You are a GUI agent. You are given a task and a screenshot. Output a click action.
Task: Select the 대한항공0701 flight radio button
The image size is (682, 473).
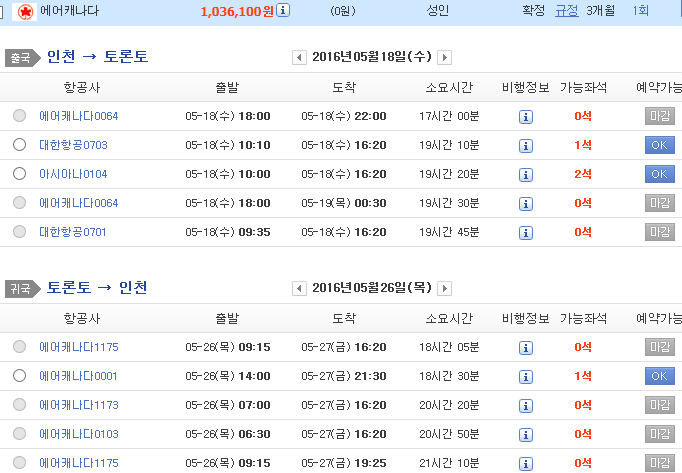(x=20, y=231)
